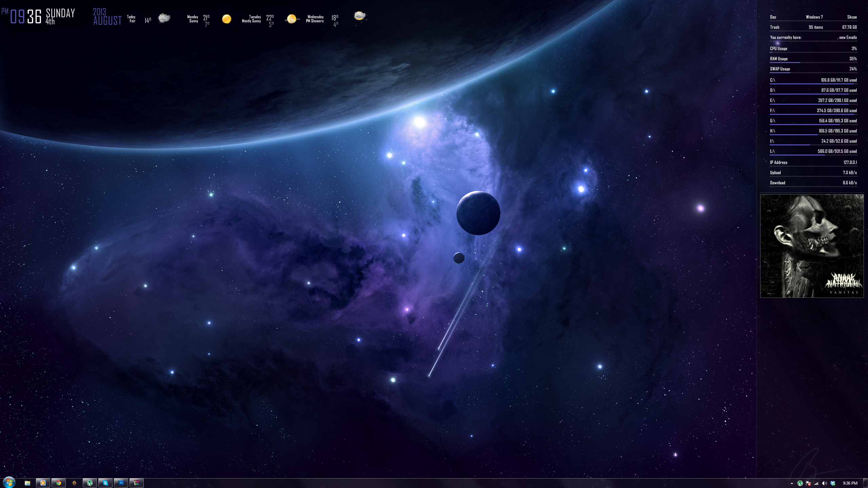Launch Skype from the sidebar link
Screen dimensions: 868x488
tap(852, 17)
